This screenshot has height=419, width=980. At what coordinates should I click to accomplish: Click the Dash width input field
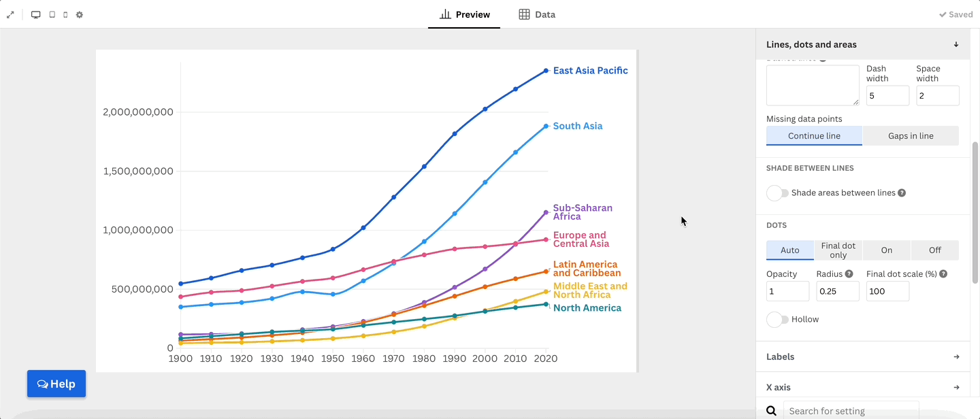point(887,96)
